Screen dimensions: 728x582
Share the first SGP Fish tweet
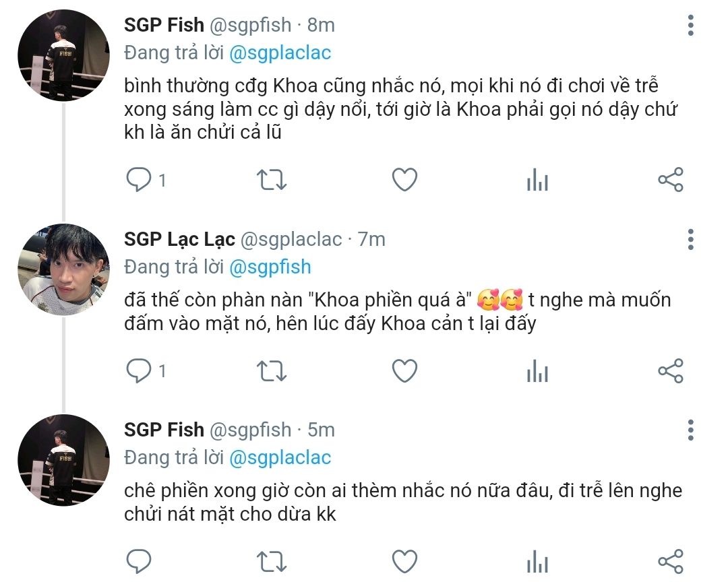click(x=670, y=180)
